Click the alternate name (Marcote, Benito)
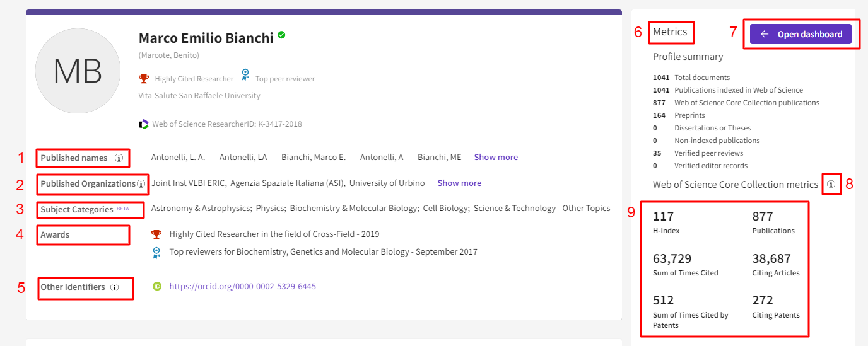This screenshot has width=868, height=346. (x=169, y=55)
